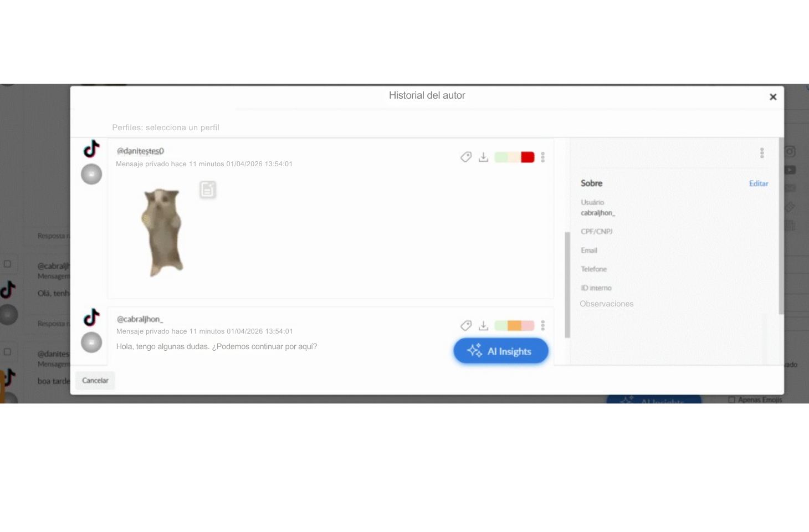Open the Perfiles profile selector

click(166, 127)
